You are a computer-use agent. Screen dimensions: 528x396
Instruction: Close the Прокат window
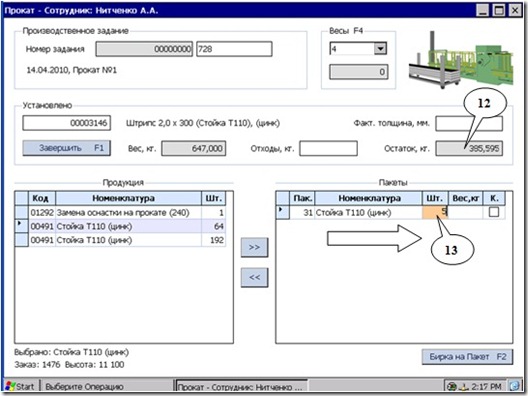[x=515, y=10]
